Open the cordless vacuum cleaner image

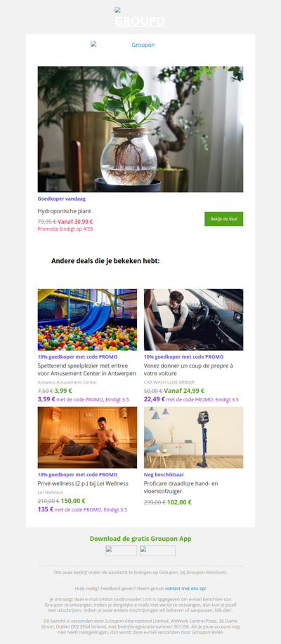click(x=193, y=438)
